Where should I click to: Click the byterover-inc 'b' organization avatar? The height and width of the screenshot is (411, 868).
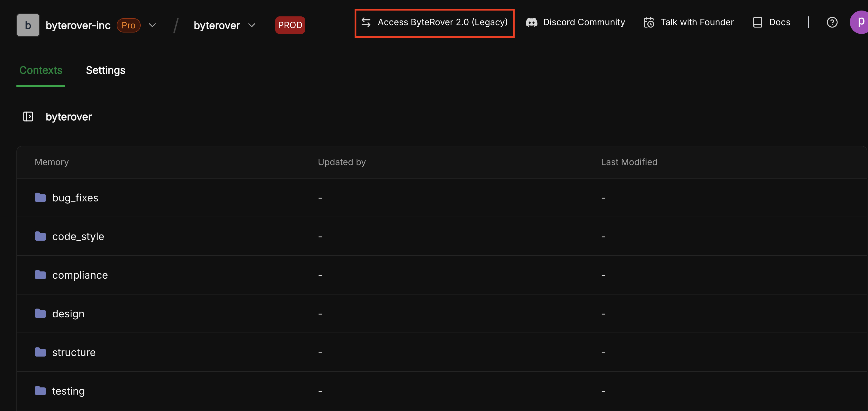pos(28,25)
